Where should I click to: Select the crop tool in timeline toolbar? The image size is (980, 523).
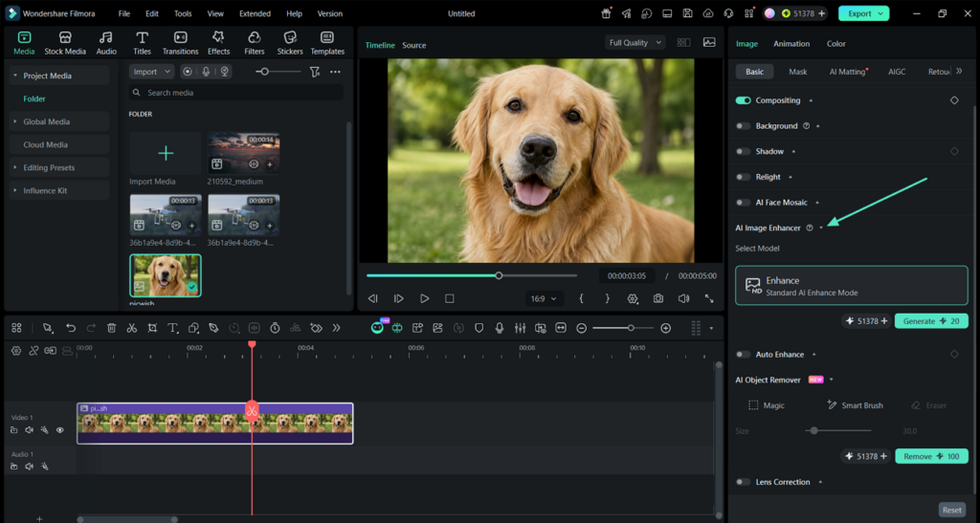(152, 328)
